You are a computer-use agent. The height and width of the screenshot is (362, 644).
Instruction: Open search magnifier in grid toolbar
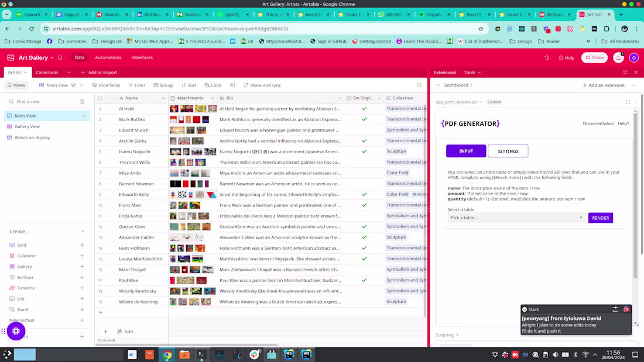419,85
